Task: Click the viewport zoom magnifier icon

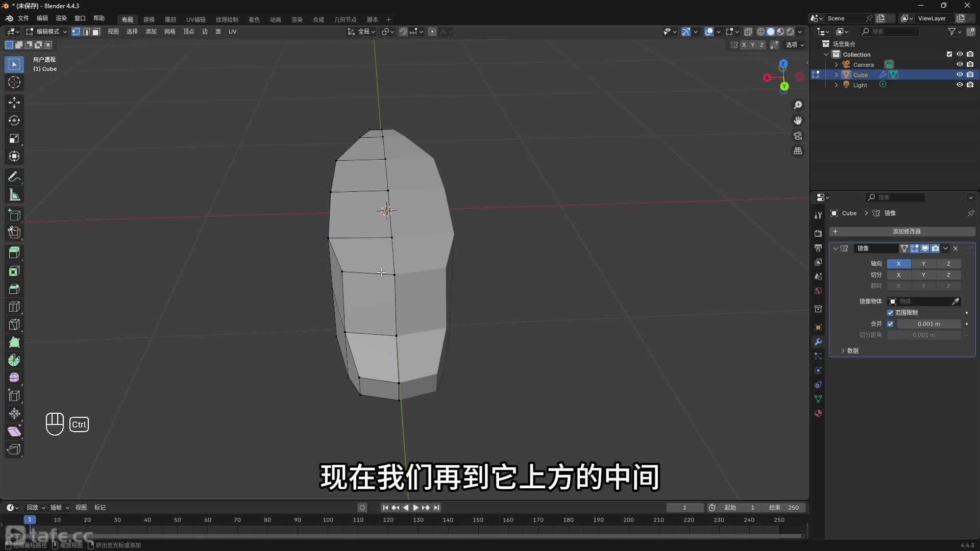Action: pos(798,105)
